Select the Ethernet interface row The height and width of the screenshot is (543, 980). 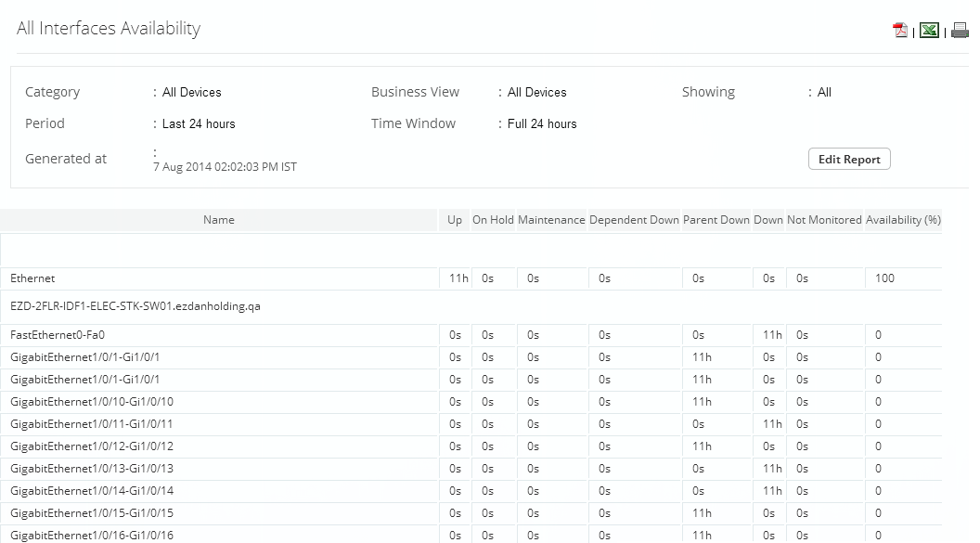tap(32, 278)
